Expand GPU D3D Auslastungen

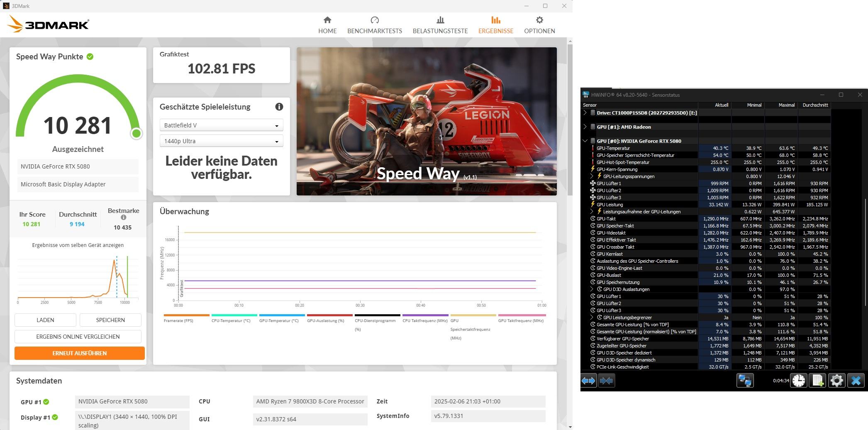click(x=592, y=289)
